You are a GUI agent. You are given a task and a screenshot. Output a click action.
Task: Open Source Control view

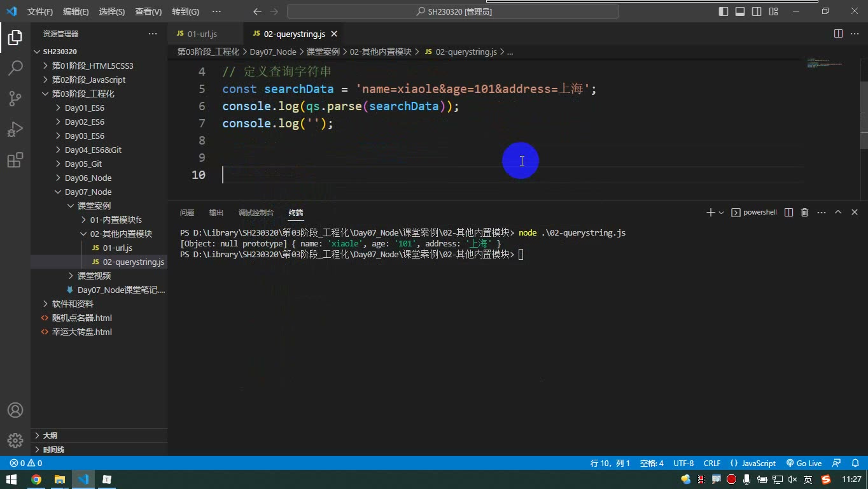[x=15, y=99]
